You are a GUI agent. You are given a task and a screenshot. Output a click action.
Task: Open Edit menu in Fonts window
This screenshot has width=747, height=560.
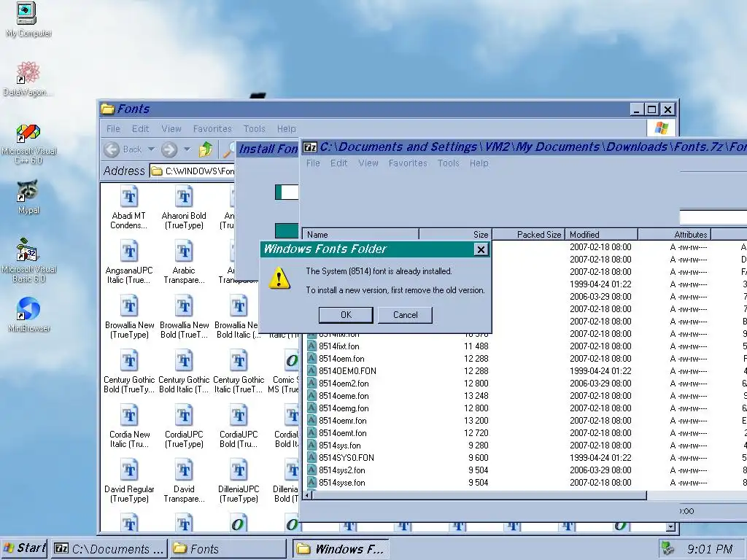click(x=141, y=128)
